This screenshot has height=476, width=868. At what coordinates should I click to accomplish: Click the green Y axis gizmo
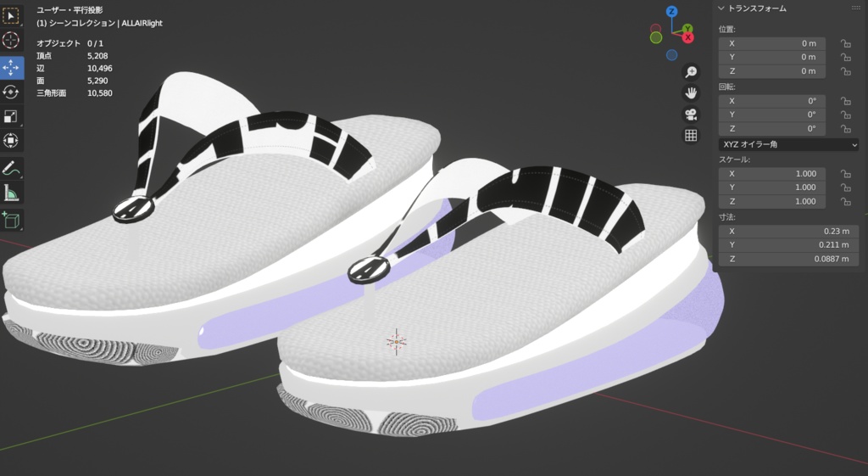pyautogui.click(x=687, y=29)
